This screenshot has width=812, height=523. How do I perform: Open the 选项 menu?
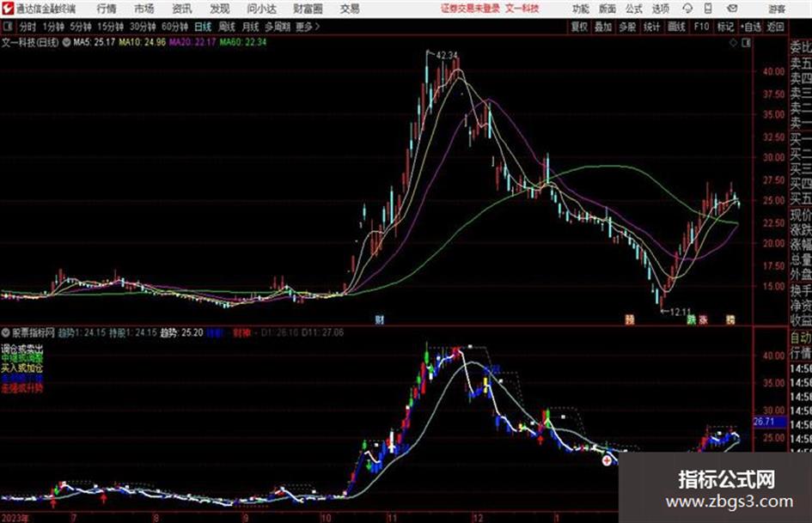[660, 9]
